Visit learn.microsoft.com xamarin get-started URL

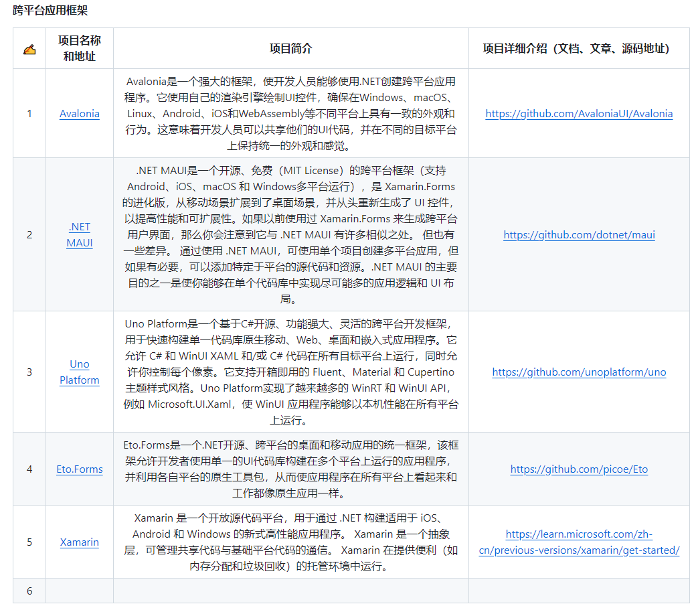pyautogui.click(x=579, y=542)
